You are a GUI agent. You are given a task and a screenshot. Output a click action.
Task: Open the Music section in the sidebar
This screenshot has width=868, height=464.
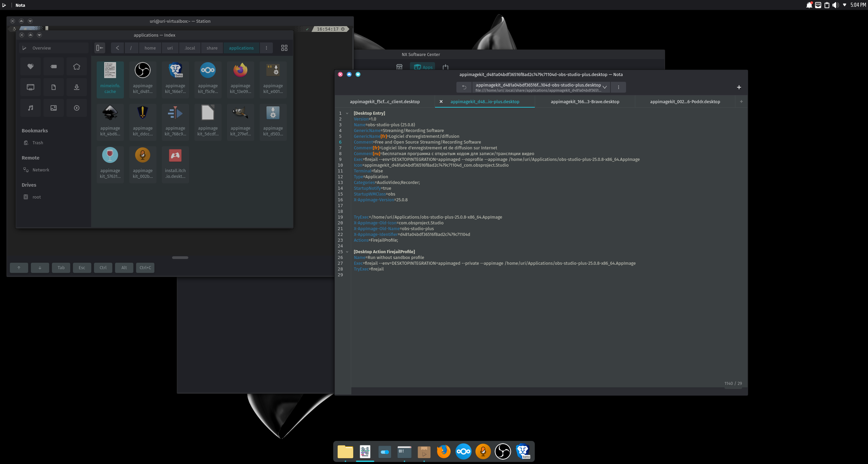[x=30, y=108]
